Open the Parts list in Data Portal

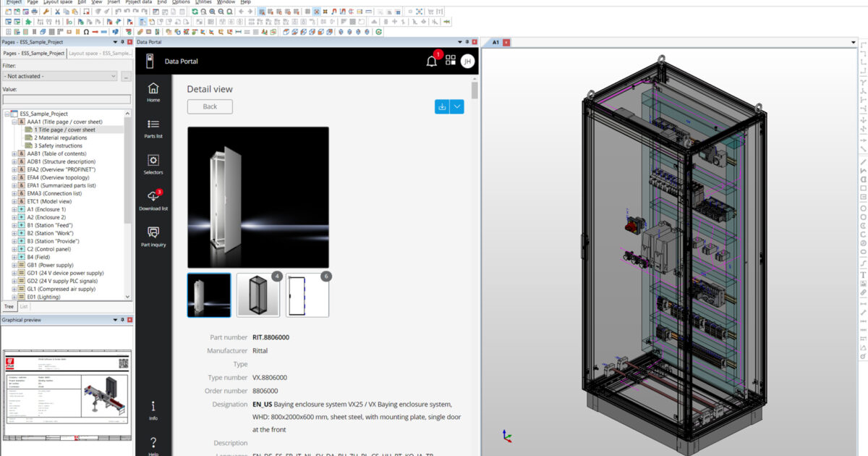tap(153, 127)
